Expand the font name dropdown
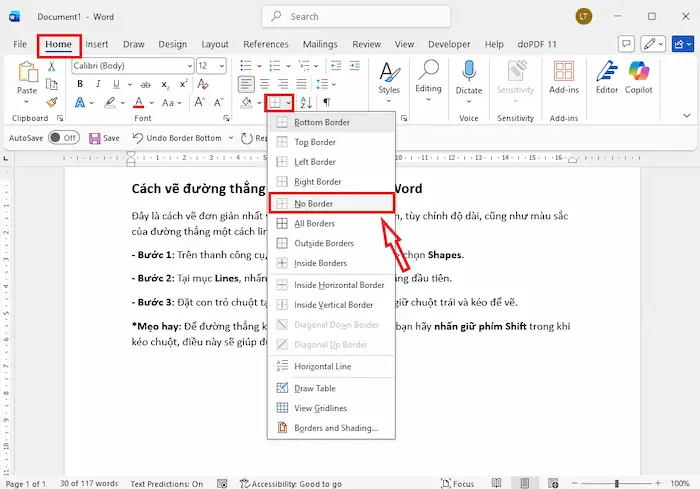This screenshot has width=700, height=489. tap(188, 66)
